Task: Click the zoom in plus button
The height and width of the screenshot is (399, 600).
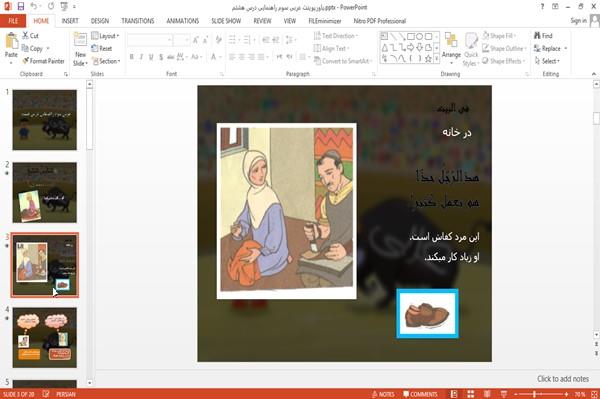Action: coord(566,394)
